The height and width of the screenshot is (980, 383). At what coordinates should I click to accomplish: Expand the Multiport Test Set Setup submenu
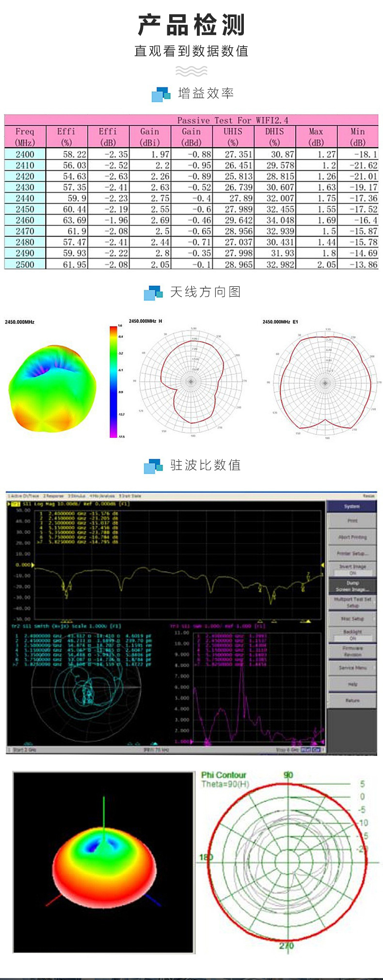coord(352,602)
